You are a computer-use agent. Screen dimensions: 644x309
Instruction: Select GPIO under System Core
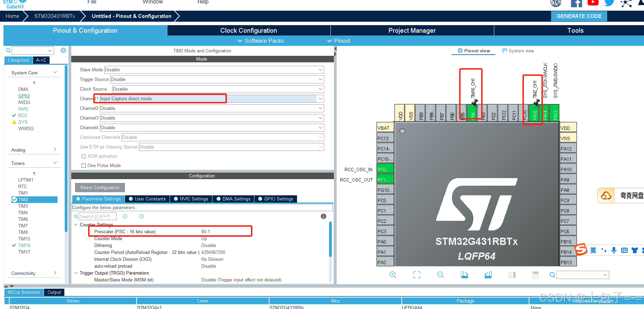pyautogui.click(x=24, y=96)
